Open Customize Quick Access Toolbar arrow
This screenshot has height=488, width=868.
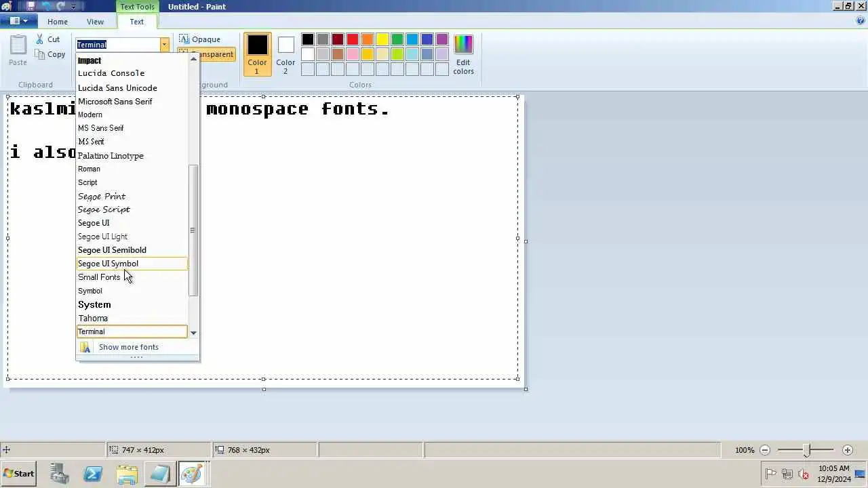[74, 7]
